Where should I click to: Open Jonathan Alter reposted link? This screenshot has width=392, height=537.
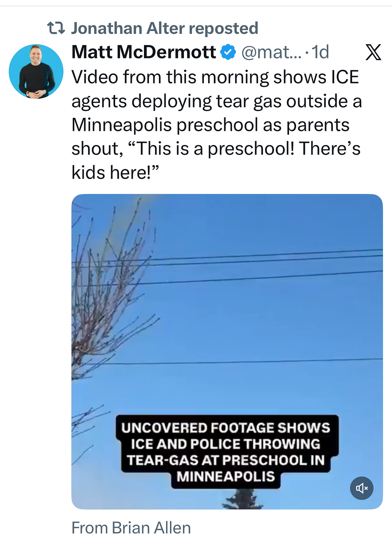click(x=165, y=28)
